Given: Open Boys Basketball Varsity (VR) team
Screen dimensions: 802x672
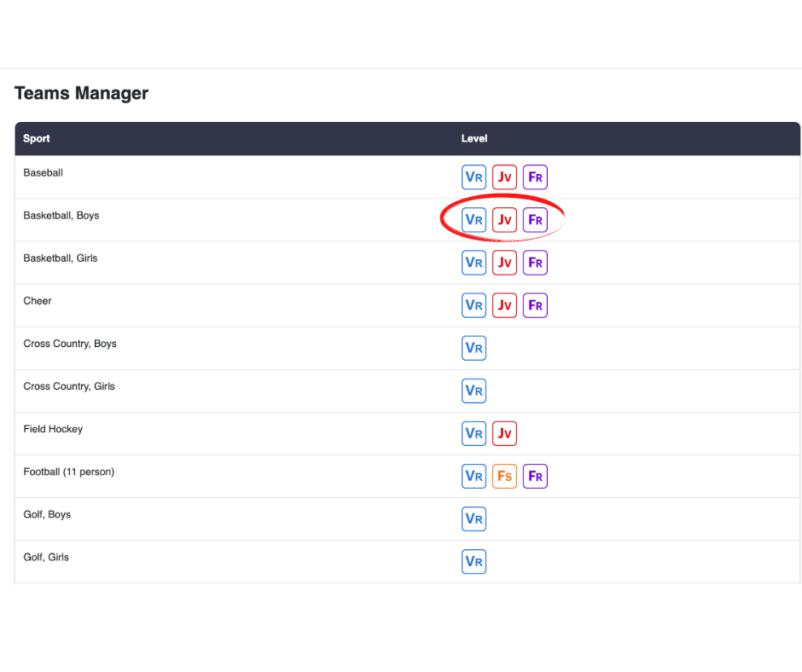Looking at the screenshot, I should tap(474, 220).
